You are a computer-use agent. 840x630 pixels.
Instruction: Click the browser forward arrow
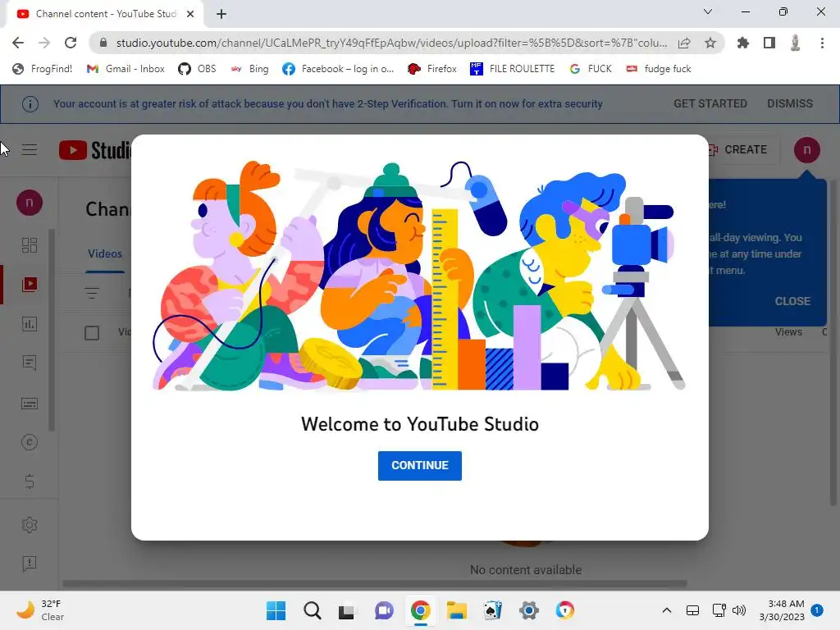(x=44, y=43)
